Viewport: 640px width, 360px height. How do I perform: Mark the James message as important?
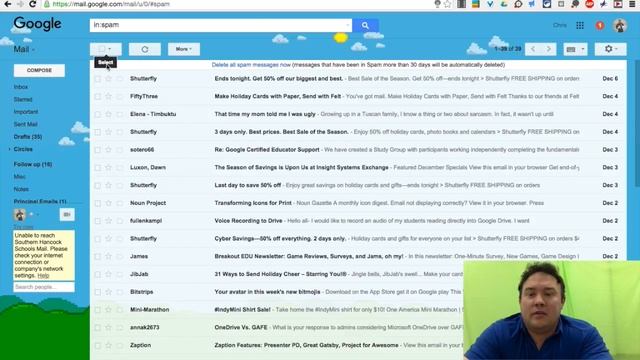coord(119,256)
